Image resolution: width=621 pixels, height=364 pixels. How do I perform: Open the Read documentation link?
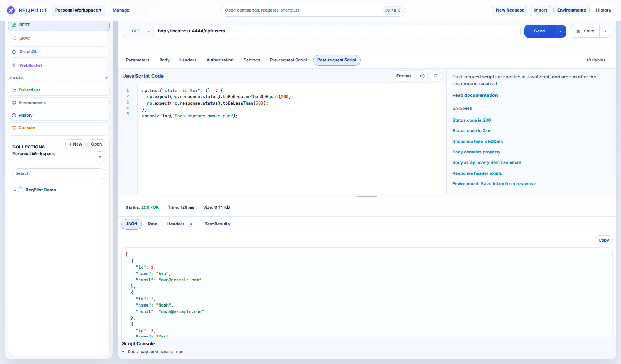475,95
